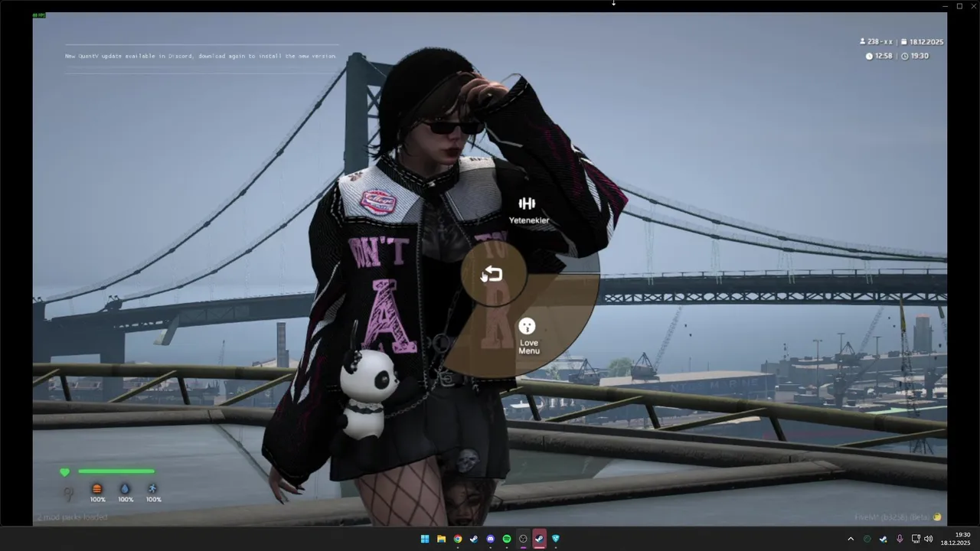Click the QuantV update notification text
Image resolution: width=980 pixels, height=551 pixels.
pyautogui.click(x=201, y=56)
